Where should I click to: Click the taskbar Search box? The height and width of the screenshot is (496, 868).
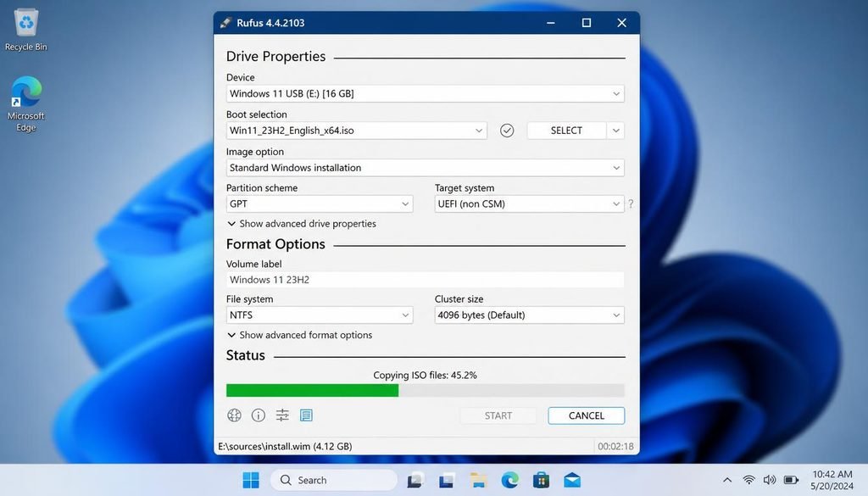(x=334, y=480)
